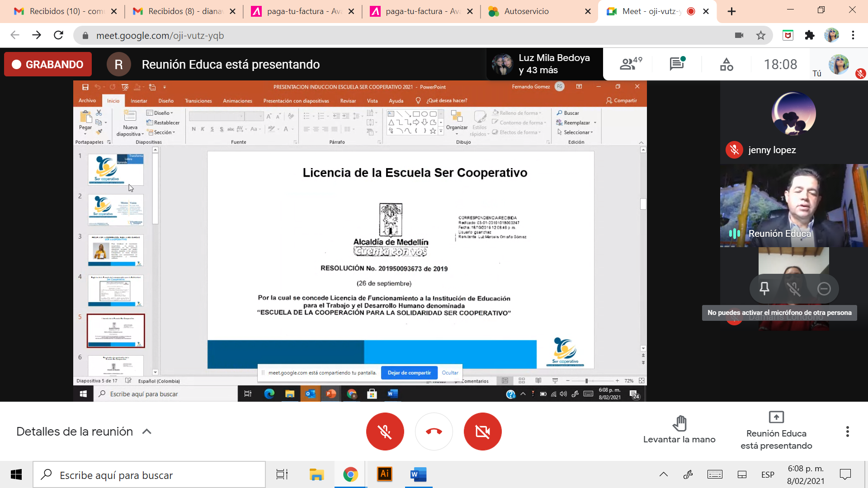Image resolution: width=868 pixels, height=488 pixels.
Task: Go back in Chrome
Action: 15,35
